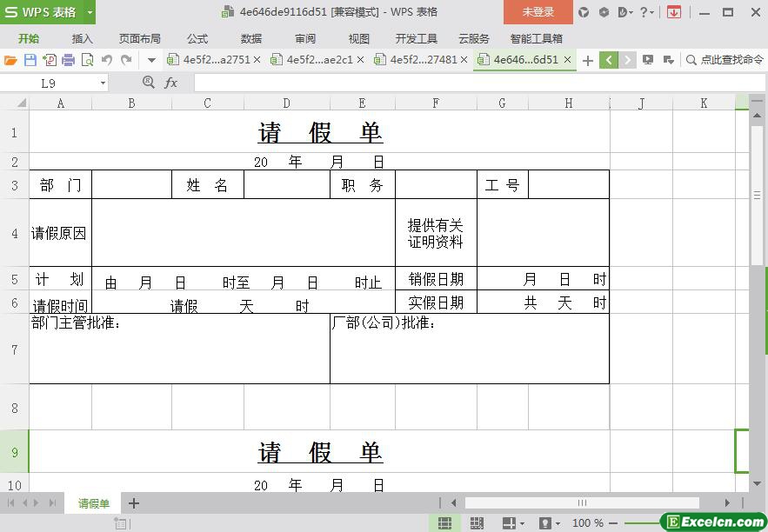
Task: Switch to the 公式 ribbon tab
Action: (197, 38)
